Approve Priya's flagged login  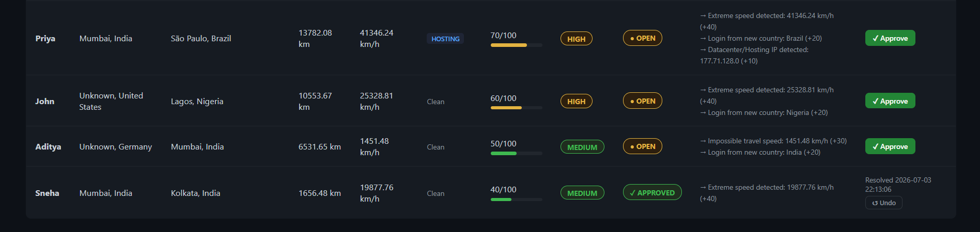click(x=890, y=38)
